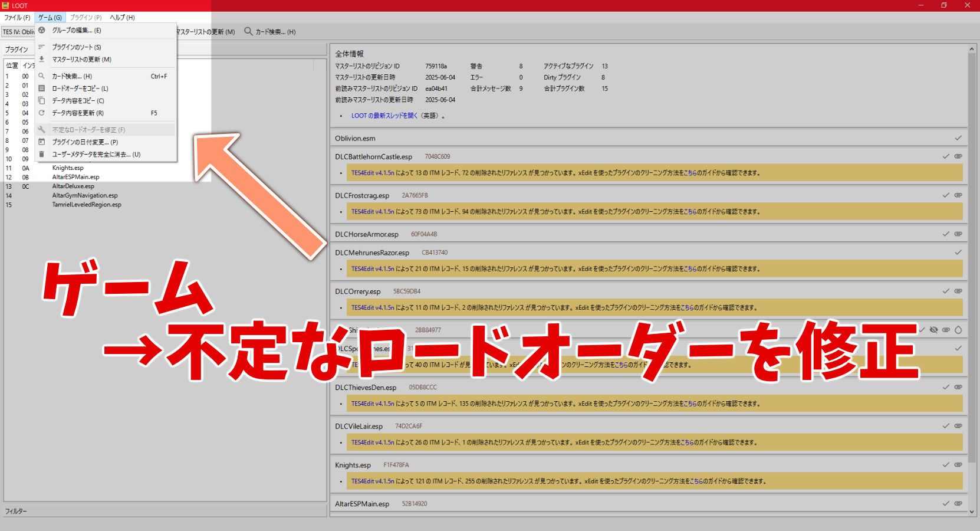Screen dimensions: 980x531
Task: Click the Oblivion.esm card title
Action: [355, 139]
